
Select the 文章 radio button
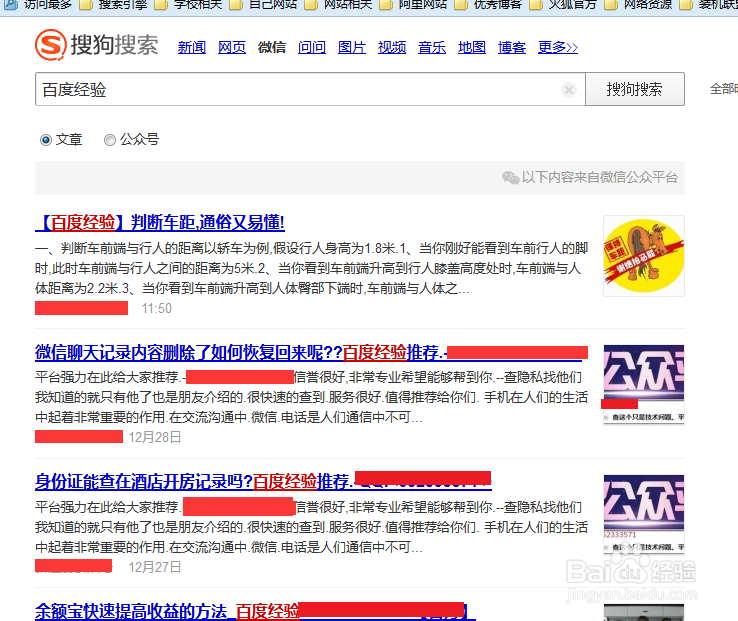[46, 140]
